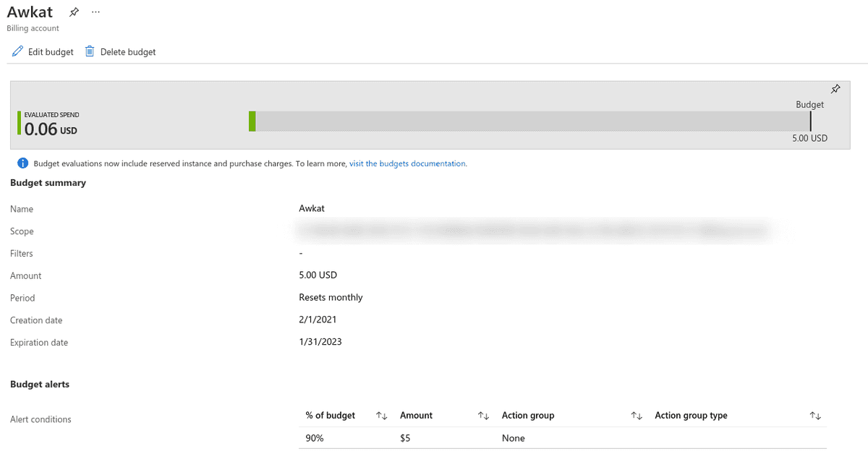Click the % of budget column header text
This screenshot has width=868, height=454.
click(x=331, y=416)
